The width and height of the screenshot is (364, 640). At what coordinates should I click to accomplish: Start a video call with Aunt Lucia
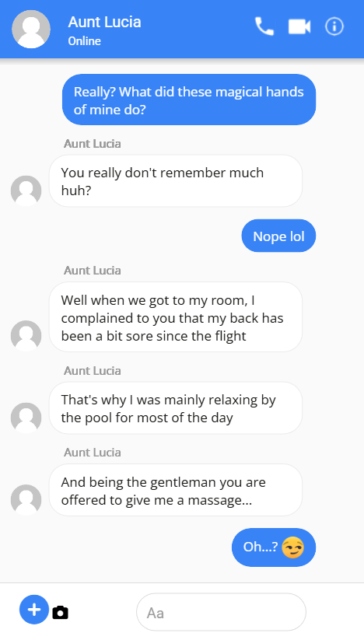(x=299, y=26)
